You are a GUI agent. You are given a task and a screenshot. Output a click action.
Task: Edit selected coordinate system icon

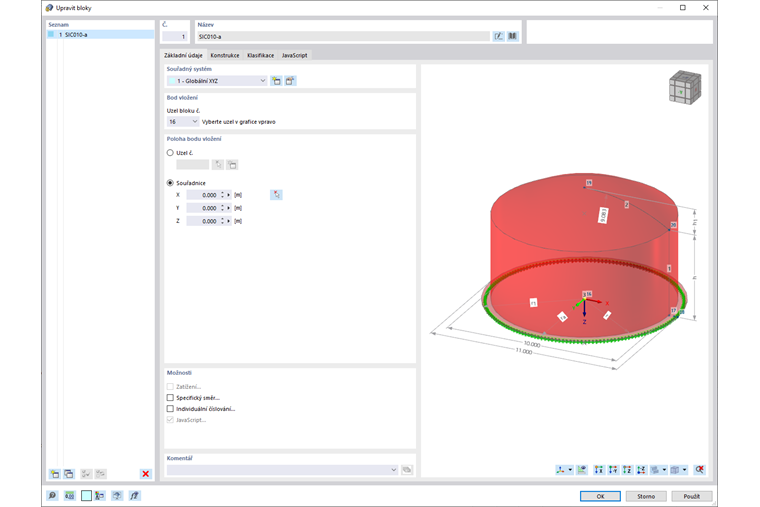290,81
